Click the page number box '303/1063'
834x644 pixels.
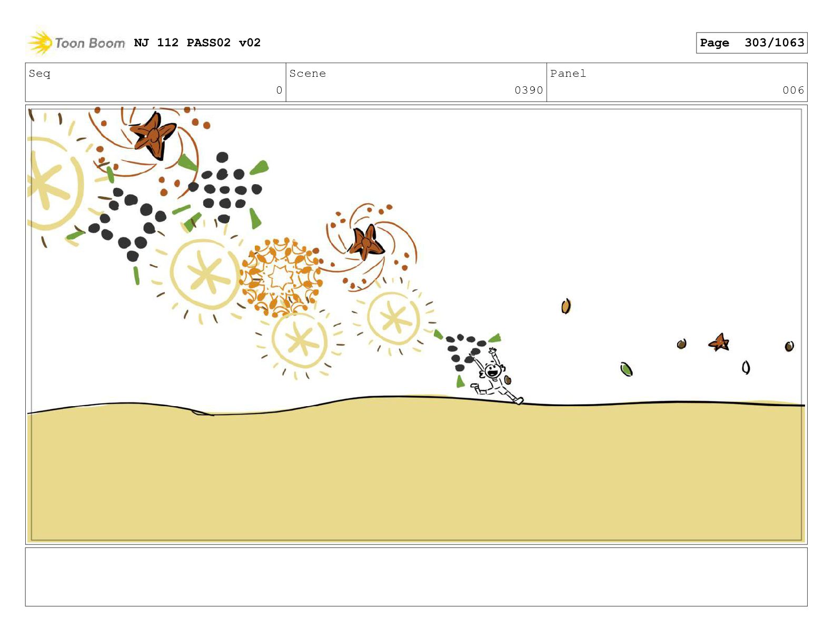coord(751,43)
